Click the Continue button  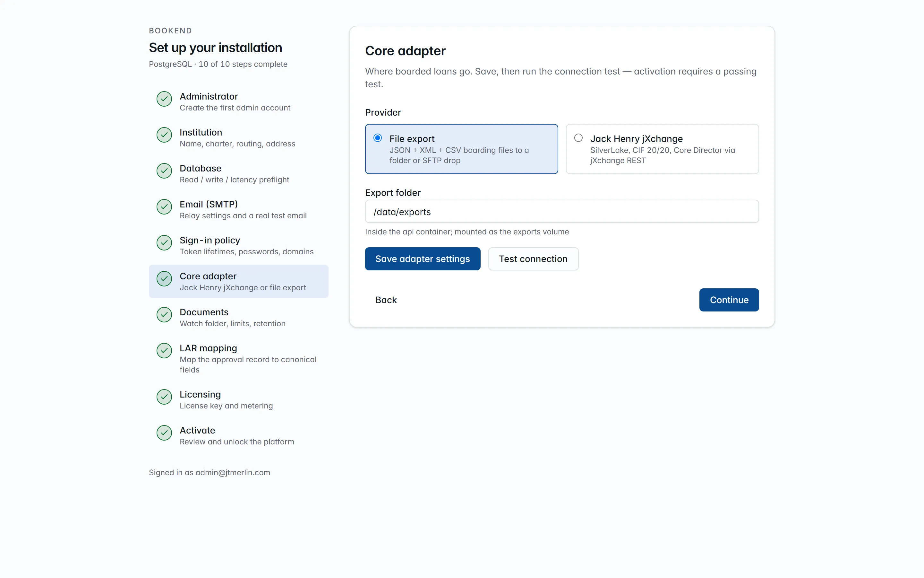click(729, 300)
